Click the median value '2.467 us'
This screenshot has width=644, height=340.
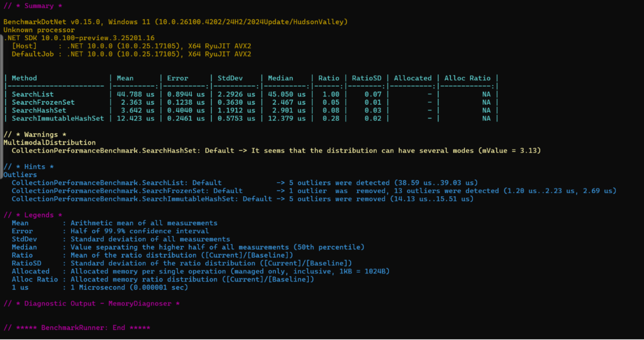(289, 102)
